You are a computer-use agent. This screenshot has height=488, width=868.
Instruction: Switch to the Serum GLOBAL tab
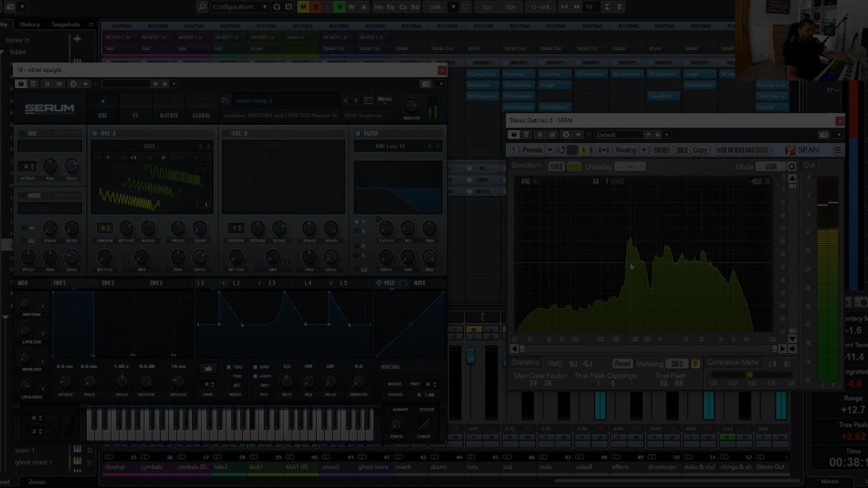tap(201, 108)
